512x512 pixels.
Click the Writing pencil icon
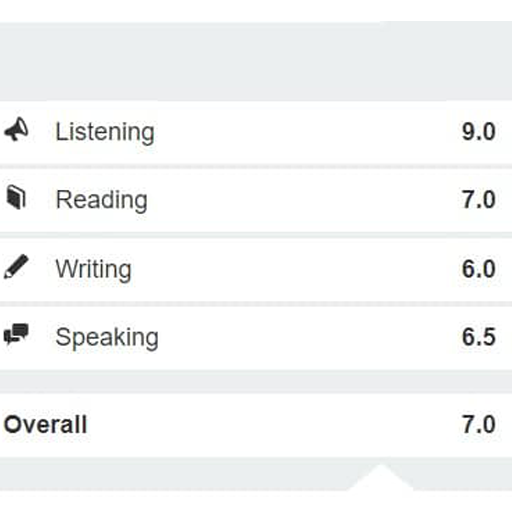click(x=16, y=266)
